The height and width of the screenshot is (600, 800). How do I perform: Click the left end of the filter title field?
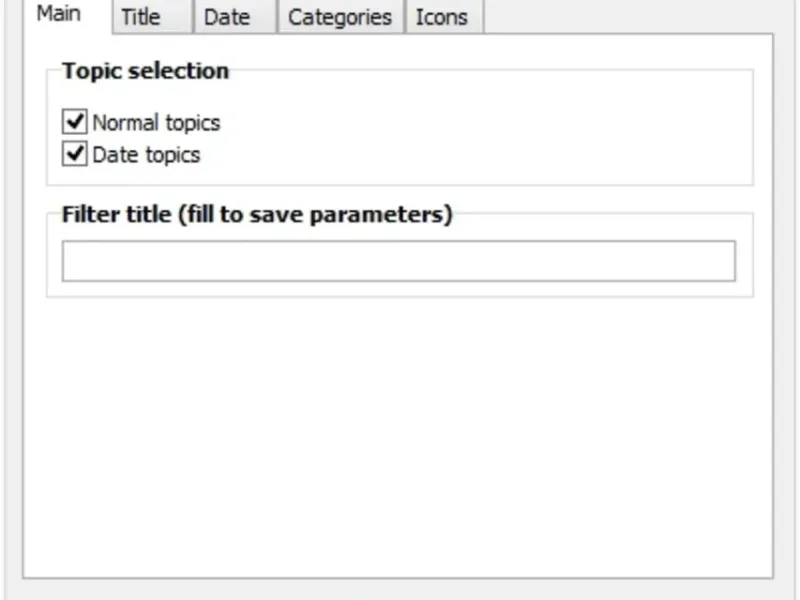click(75, 261)
